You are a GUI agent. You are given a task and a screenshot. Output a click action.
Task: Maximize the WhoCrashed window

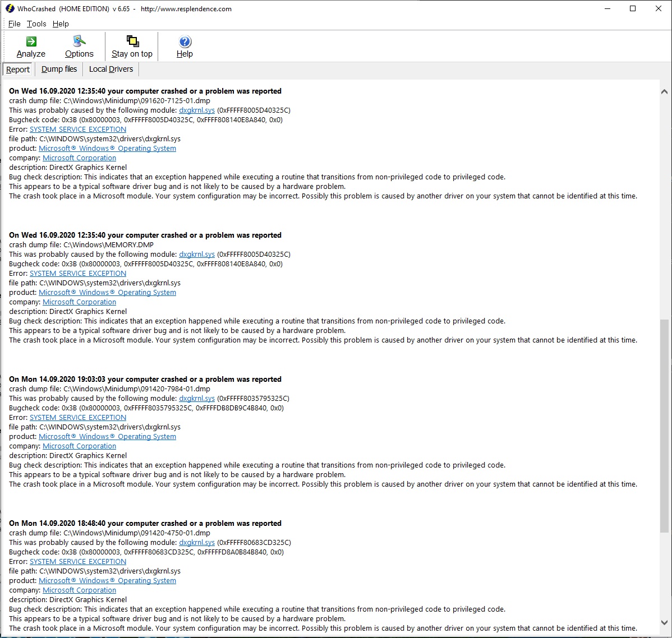pyautogui.click(x=633, y=8)
